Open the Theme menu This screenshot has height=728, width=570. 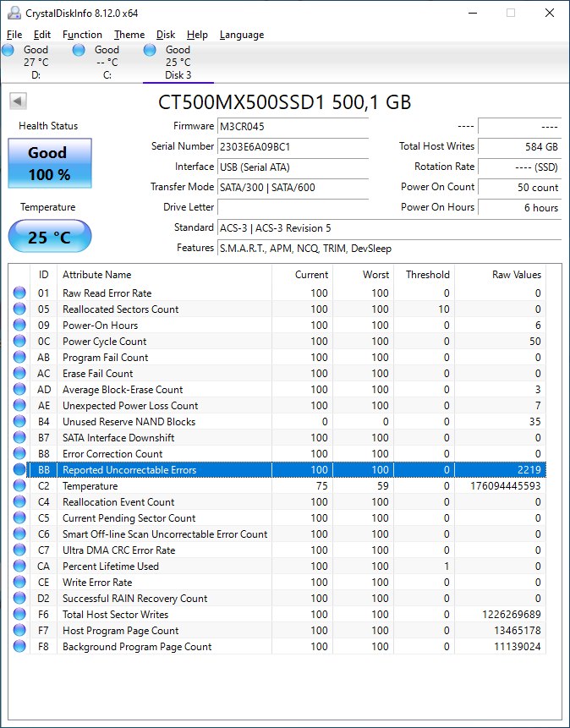pos(129,35)
